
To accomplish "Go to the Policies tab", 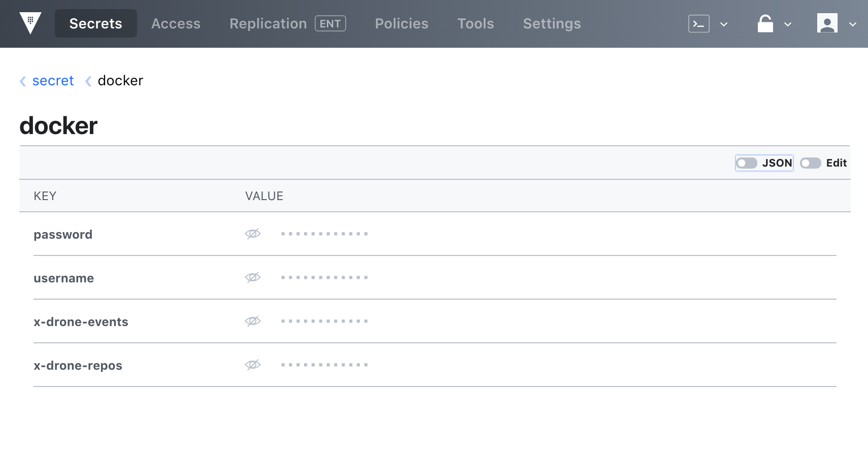I will coord(402,23).
